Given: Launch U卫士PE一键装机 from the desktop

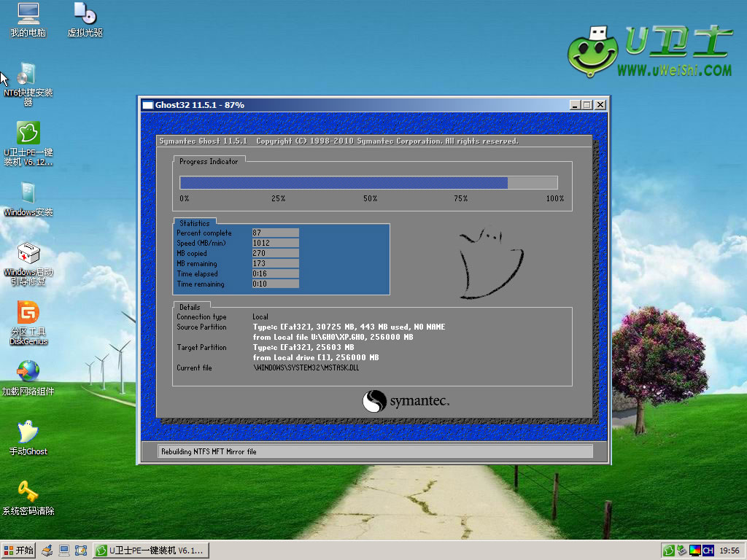Looking at the screenshot, I should click(27, 139).
